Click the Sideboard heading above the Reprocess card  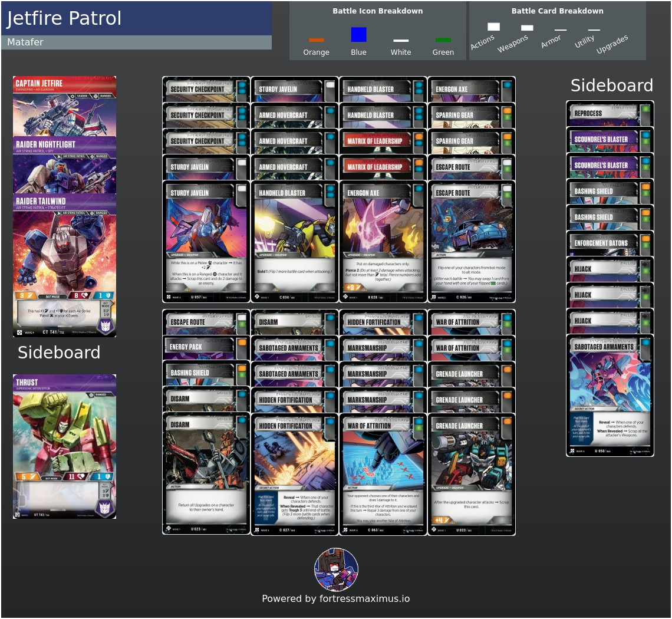tap(611, 85)
